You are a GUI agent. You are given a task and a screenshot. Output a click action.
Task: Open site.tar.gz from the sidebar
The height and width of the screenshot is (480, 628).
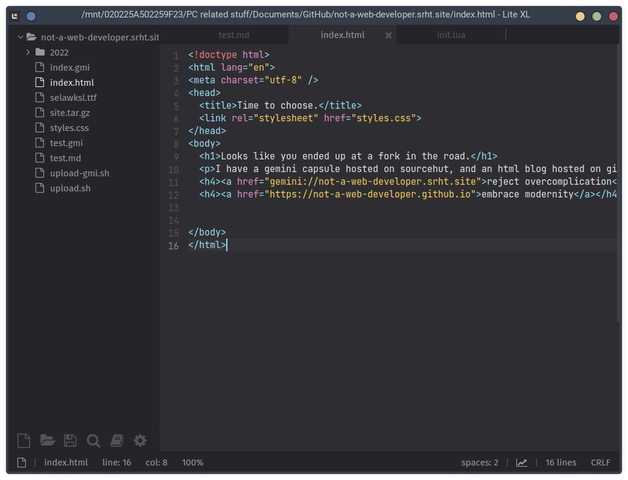click(70, 113)
